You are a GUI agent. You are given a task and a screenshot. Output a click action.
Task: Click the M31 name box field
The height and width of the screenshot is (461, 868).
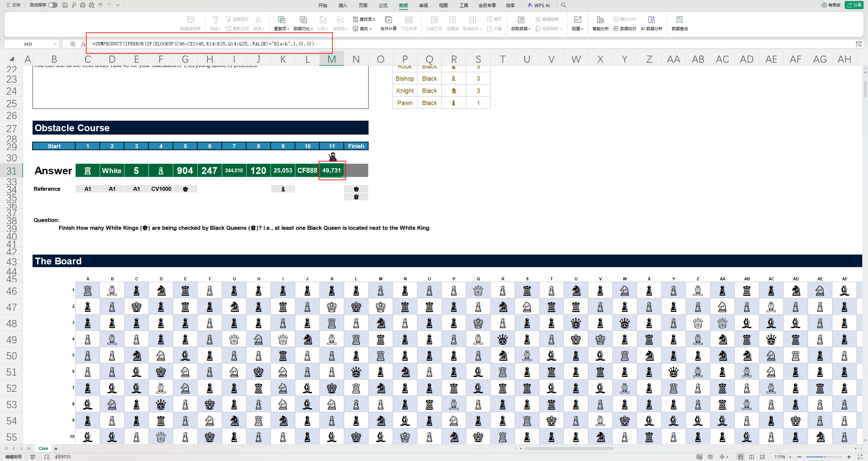28,44
